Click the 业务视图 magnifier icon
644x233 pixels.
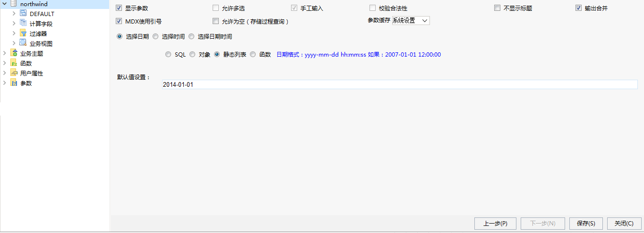point(23,43)
